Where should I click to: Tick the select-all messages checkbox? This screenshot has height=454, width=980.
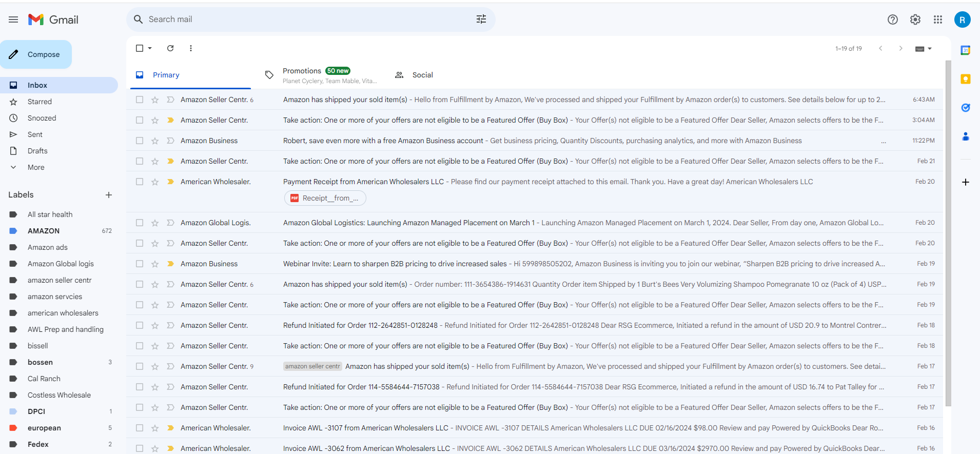140,48
